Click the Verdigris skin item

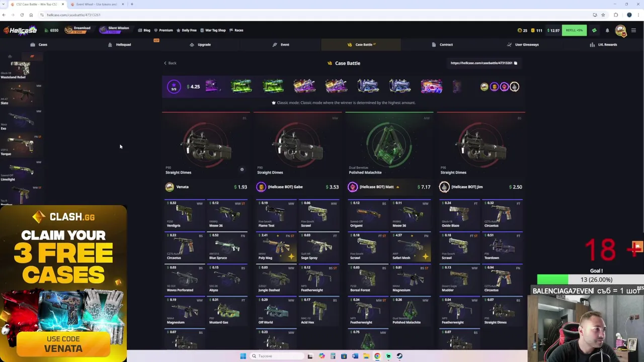click(x=185, y=214)
